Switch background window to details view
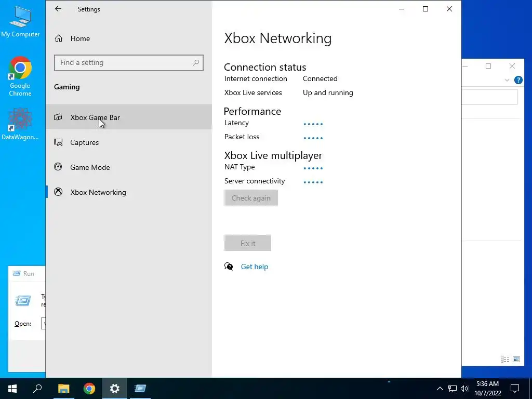The height and width of the screenshot is (399, 532). point(505,359)
